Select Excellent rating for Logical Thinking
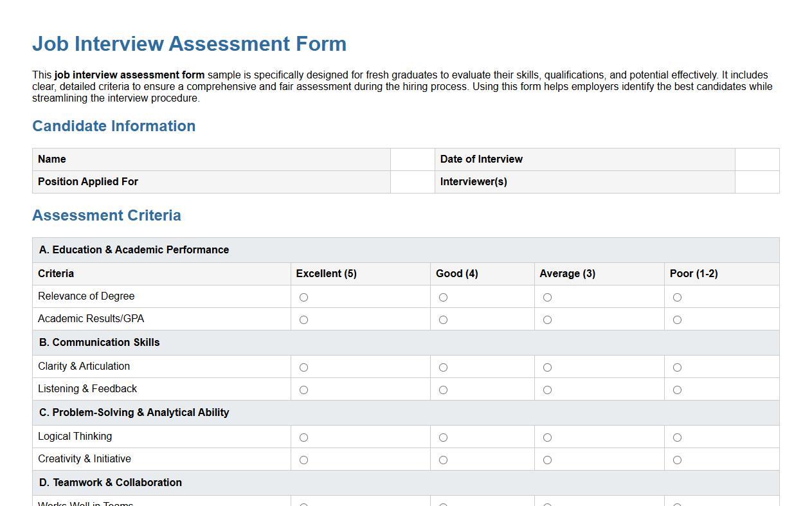The image size is (812, 506). pyautogui.click(x=303, y=437)
